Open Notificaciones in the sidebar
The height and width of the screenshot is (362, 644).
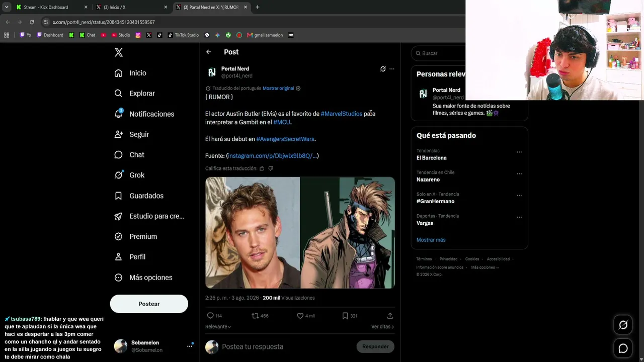144,114
